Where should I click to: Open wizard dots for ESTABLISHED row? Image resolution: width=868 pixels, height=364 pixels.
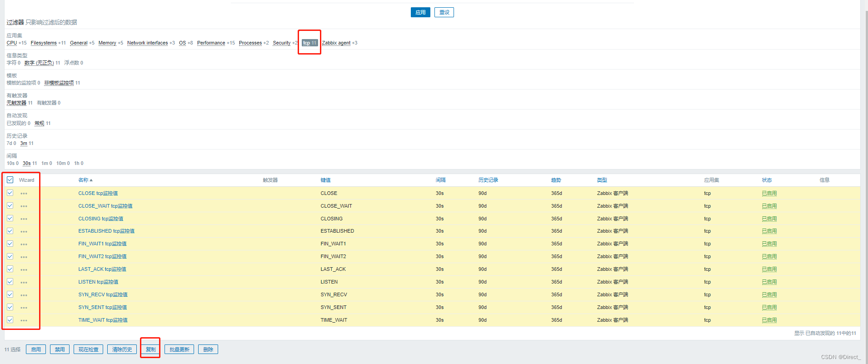[24, 232]
